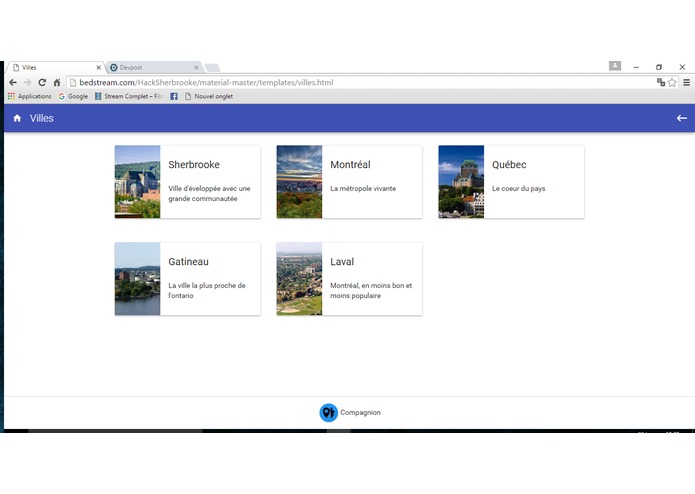Close the Devpost tab
The width and height of the screenshot is (695, 494).
[x=196, y=67]
